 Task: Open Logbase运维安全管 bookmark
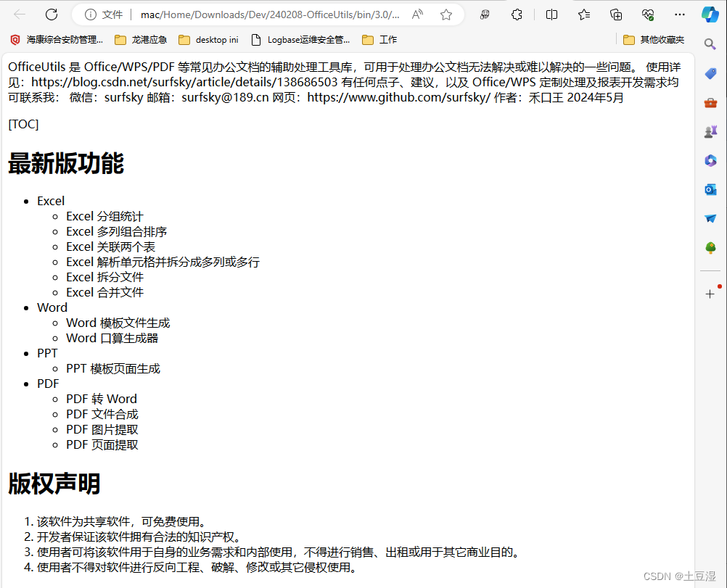click(300, 40)
